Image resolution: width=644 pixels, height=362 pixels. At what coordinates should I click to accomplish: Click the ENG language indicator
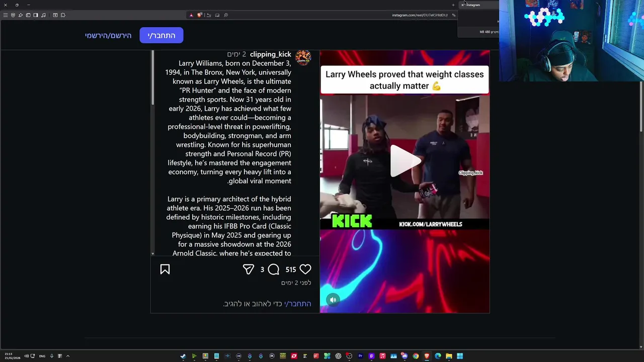42,356
